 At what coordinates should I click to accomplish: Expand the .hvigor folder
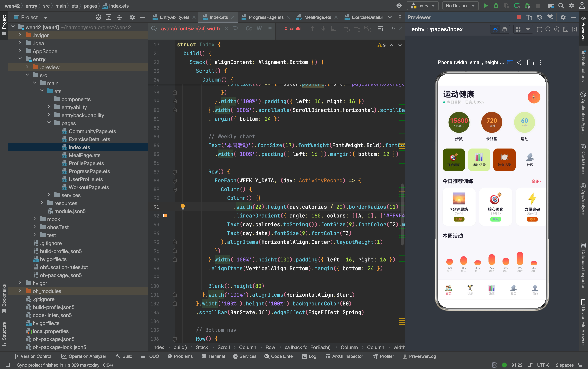point(20,35)
